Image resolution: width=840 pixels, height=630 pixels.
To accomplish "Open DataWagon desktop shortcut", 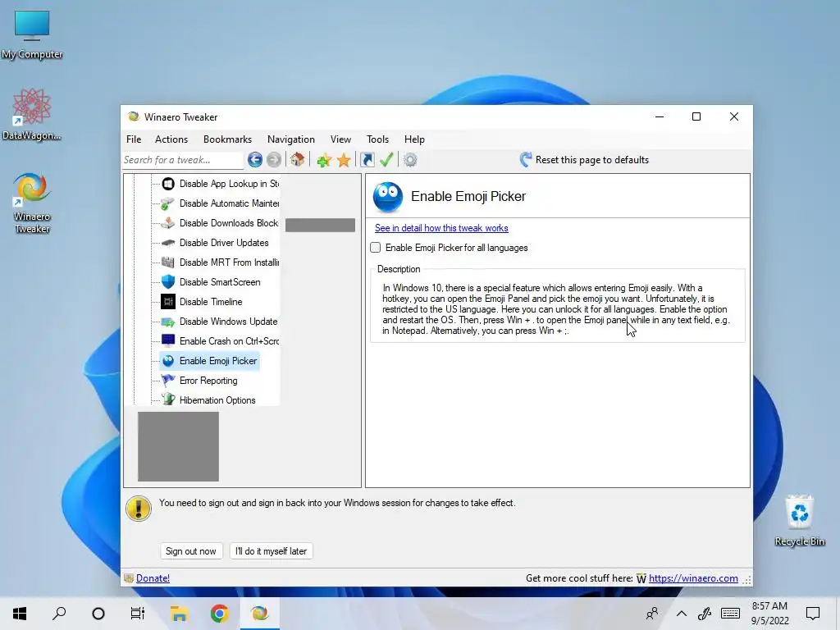I will click(32, 115).
